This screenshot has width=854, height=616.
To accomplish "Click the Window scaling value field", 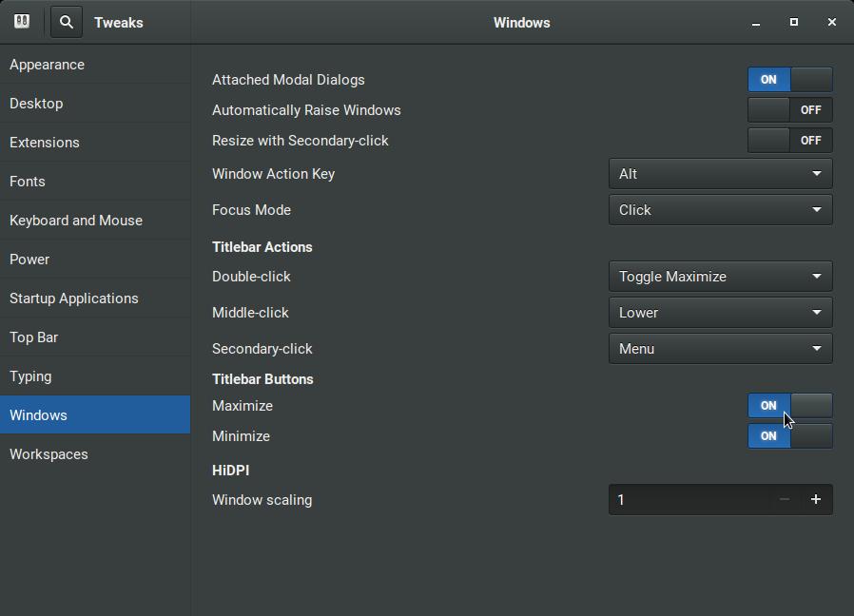I will [x=687, y=500].
